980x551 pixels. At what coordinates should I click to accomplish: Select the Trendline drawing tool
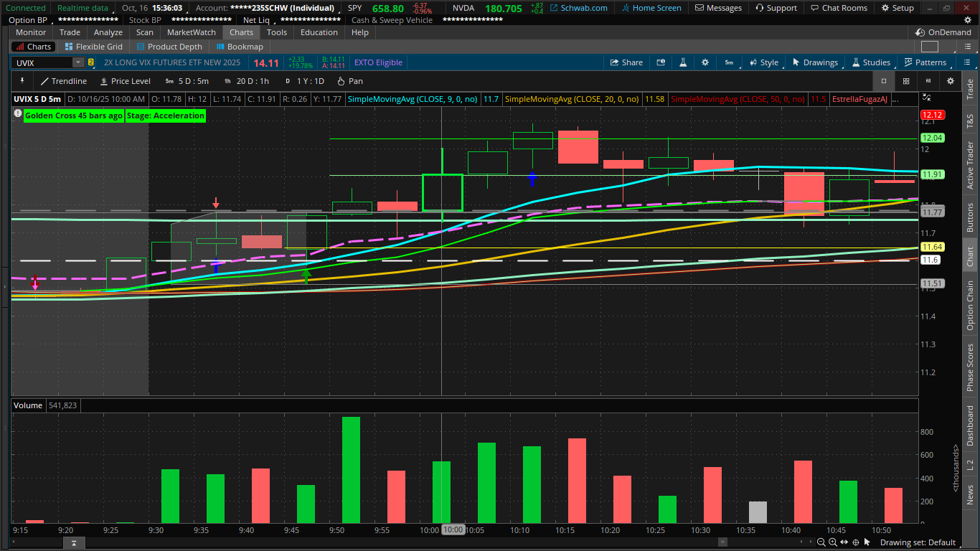coord(63,81)
